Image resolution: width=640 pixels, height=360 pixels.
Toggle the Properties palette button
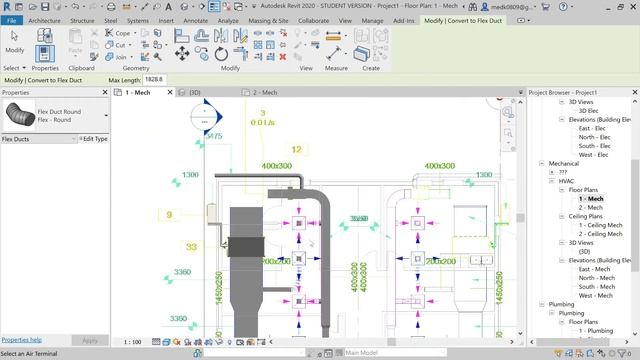pos(44,54)
